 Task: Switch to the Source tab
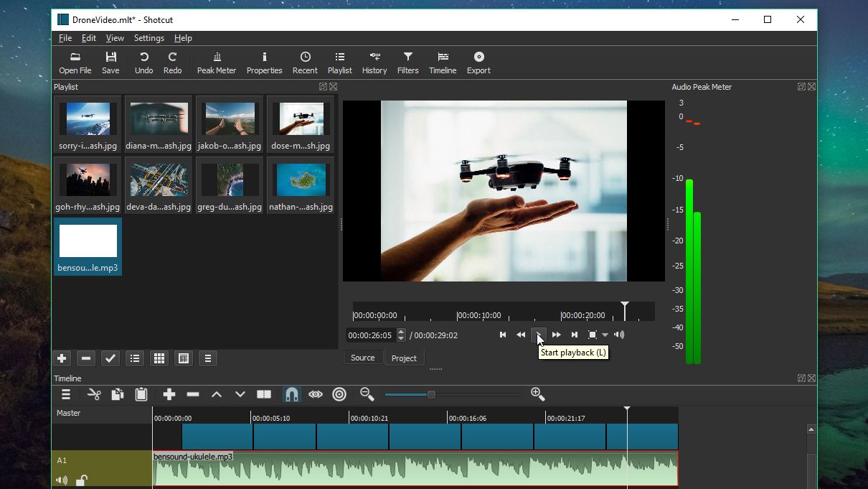coord(363,357)
